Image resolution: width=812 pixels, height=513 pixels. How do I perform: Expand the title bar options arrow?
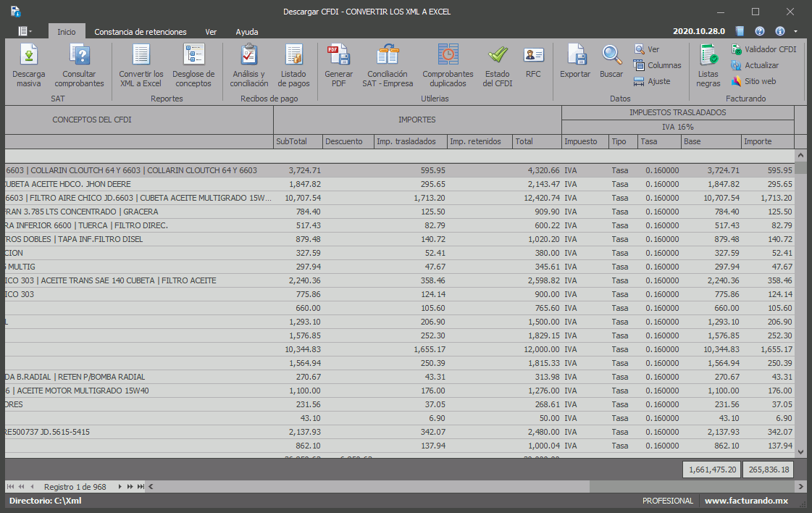click(796, 32)
